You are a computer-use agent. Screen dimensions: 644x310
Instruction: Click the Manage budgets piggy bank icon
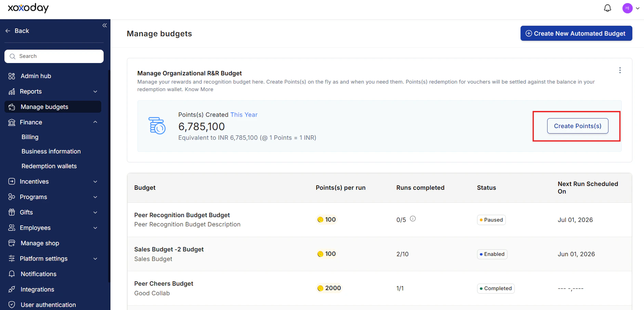coord(12,107)
